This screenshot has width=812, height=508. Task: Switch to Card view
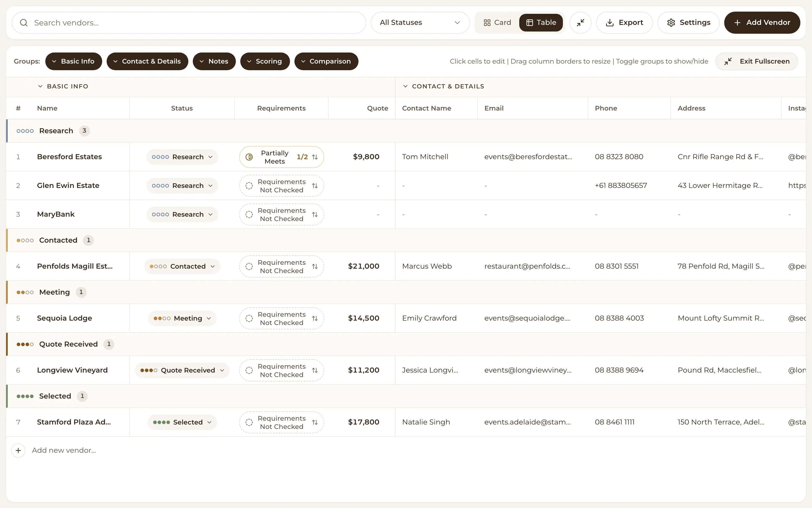(x=497, y=22)
